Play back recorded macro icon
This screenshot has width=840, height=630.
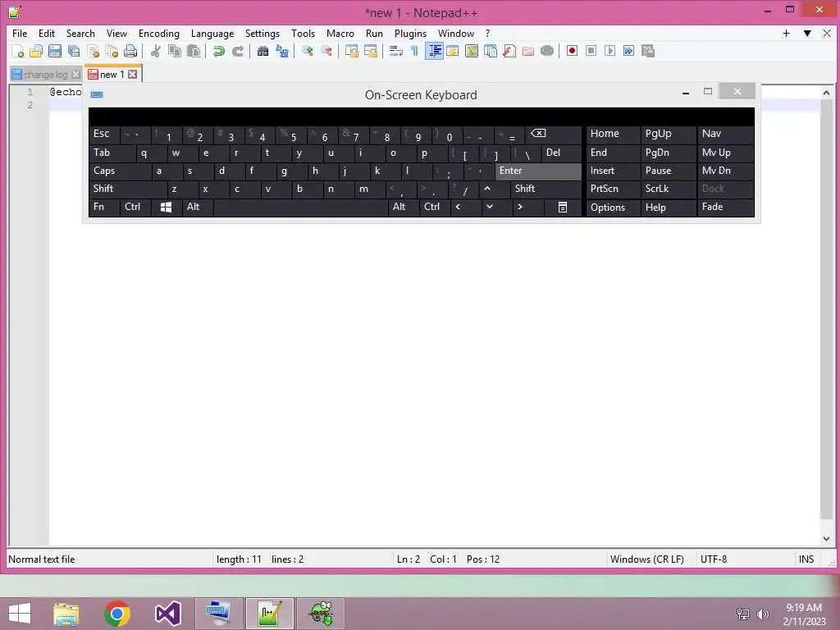pyautogui.click(x=609, y=51)
